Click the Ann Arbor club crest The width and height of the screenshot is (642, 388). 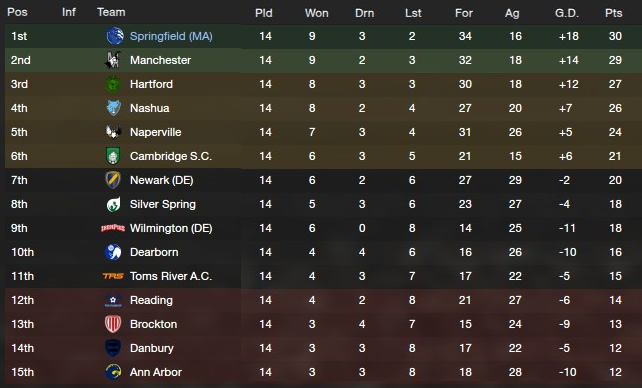(113, 372)
